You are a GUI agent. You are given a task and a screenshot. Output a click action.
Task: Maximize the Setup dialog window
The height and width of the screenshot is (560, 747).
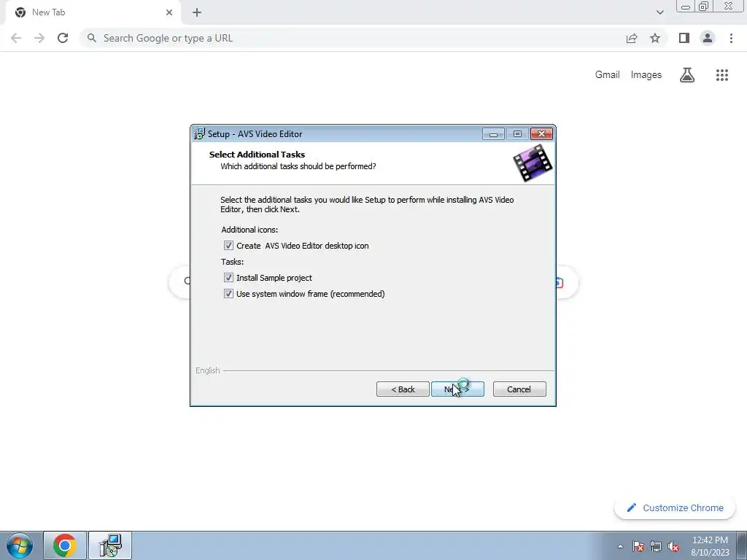[x=517, y=134]
